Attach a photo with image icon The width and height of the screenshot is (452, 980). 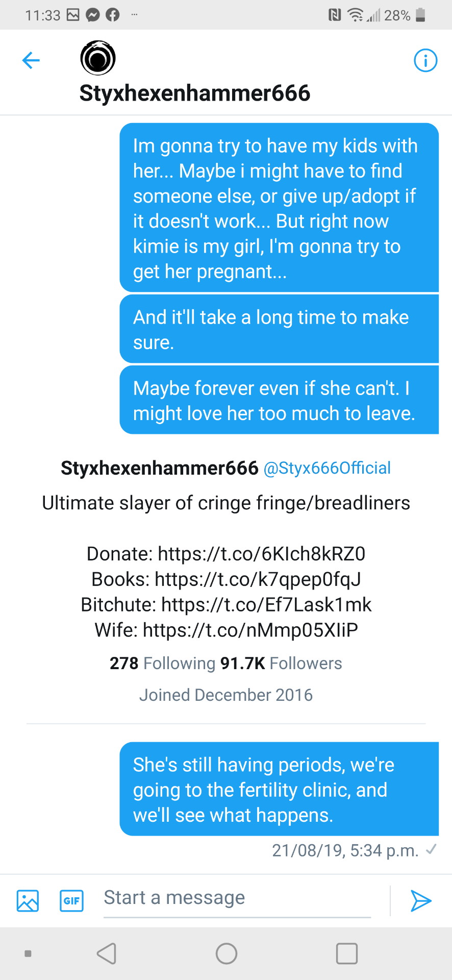(x=28, y=901)
